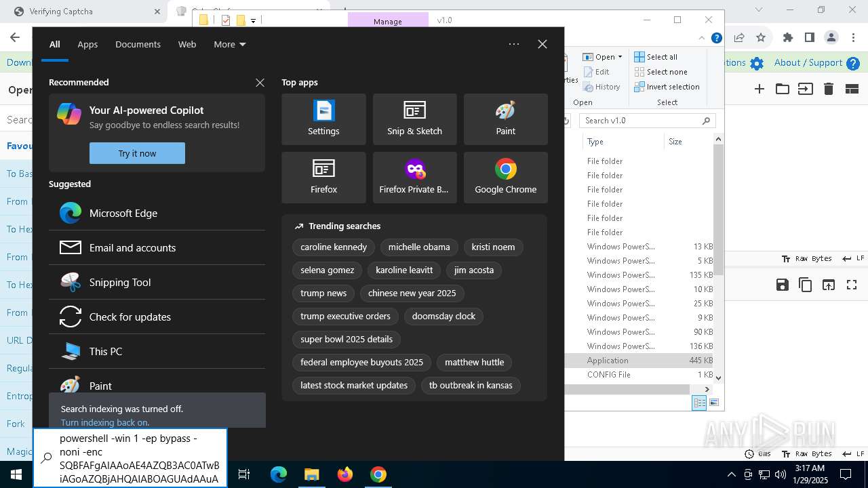Click Invert selection in Explorer ribbon
The width and height of the screenshot is (868, 488).
pos(667,87)
